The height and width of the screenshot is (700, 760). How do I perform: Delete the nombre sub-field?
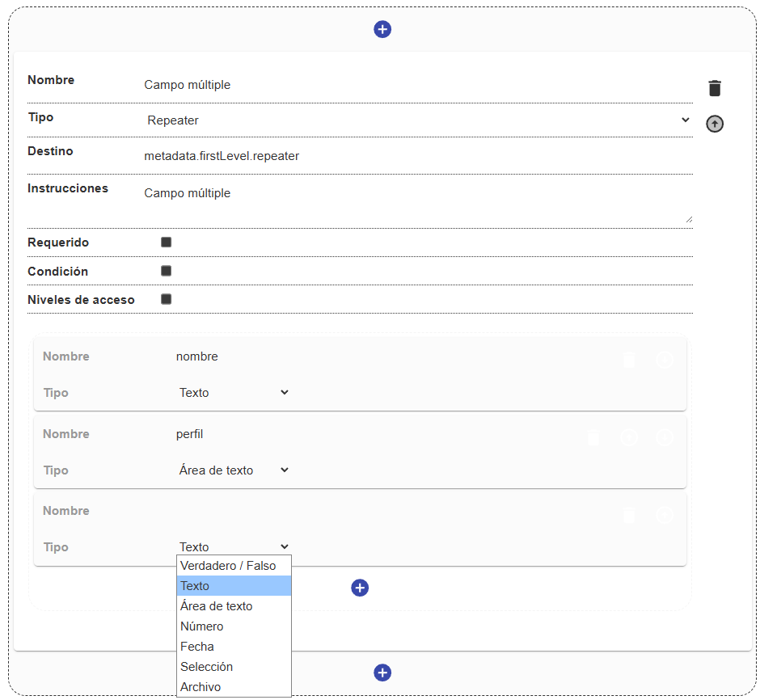pos(629,360)
